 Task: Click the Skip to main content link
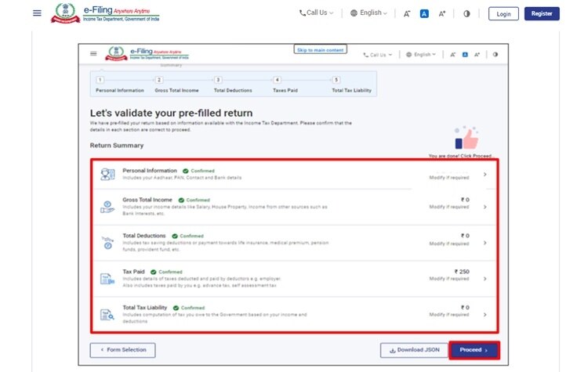pyautogui.click(x=320, y=50)
